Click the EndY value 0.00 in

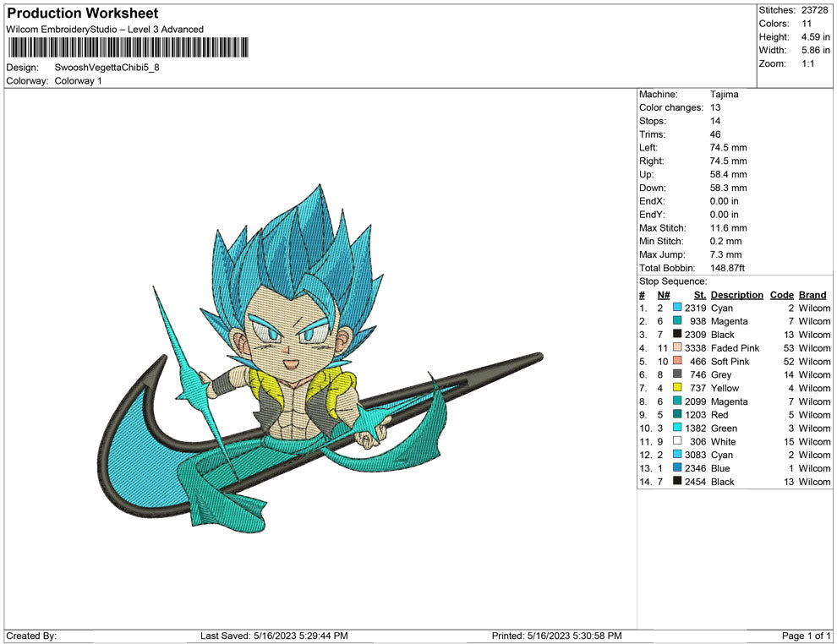coord(724,215)
